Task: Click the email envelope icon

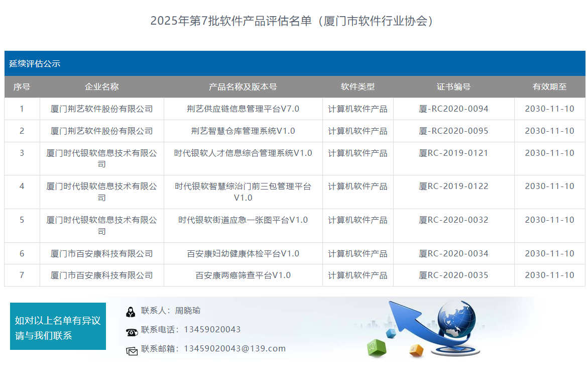Action: (x=132, y=350)
